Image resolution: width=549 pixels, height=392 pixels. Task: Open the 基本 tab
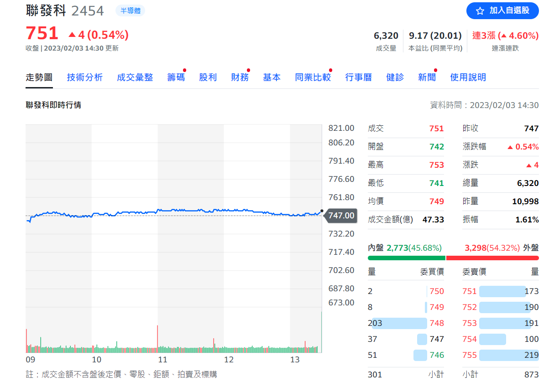(x=272, y=77)
